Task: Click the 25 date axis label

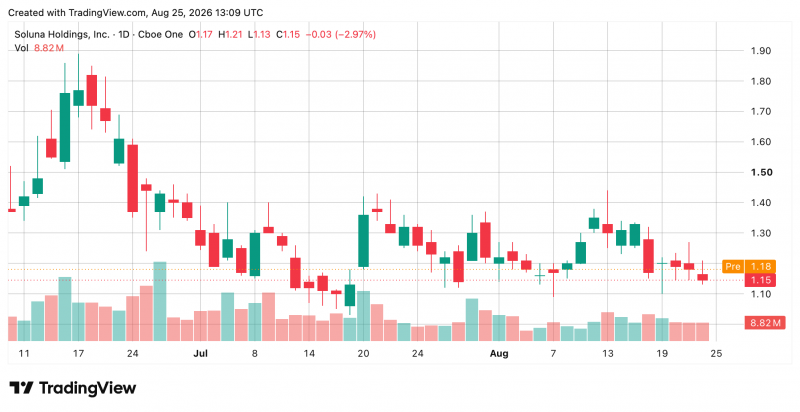Action: 716,353
